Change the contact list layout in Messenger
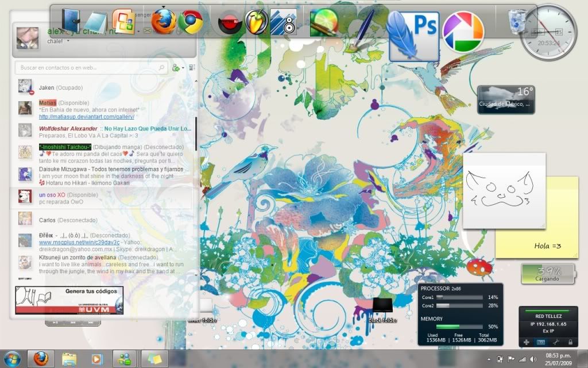 [192, 68]
